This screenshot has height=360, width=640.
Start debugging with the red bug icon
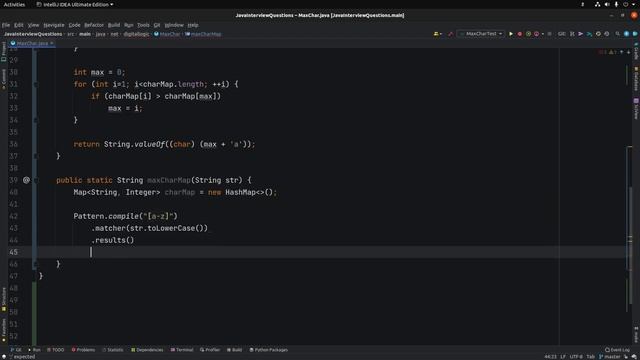coord(520,34)
